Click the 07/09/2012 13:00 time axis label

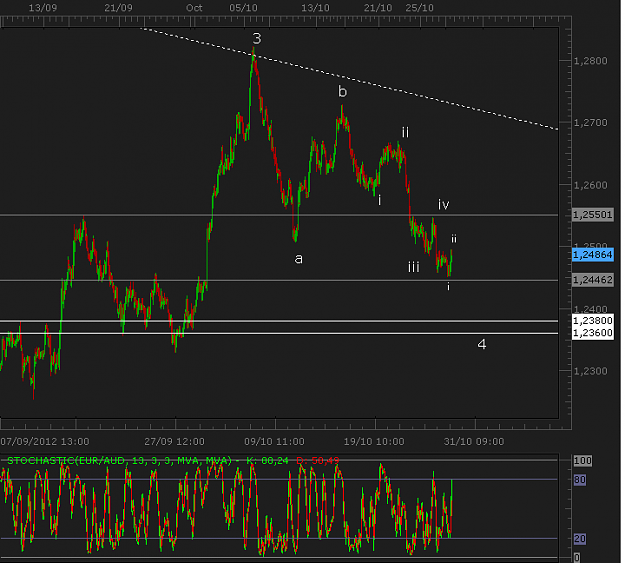(x=45, y=442)
